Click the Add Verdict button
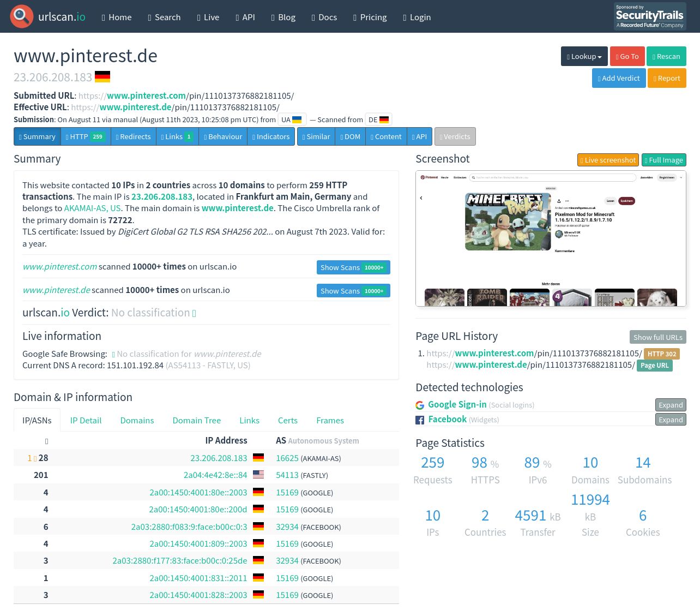Viewport: 700px width, 610px height. point(619,78)
